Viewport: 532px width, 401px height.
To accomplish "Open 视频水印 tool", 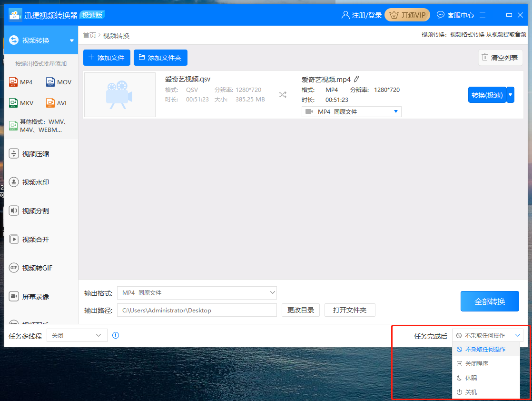I will coord(36,182).
